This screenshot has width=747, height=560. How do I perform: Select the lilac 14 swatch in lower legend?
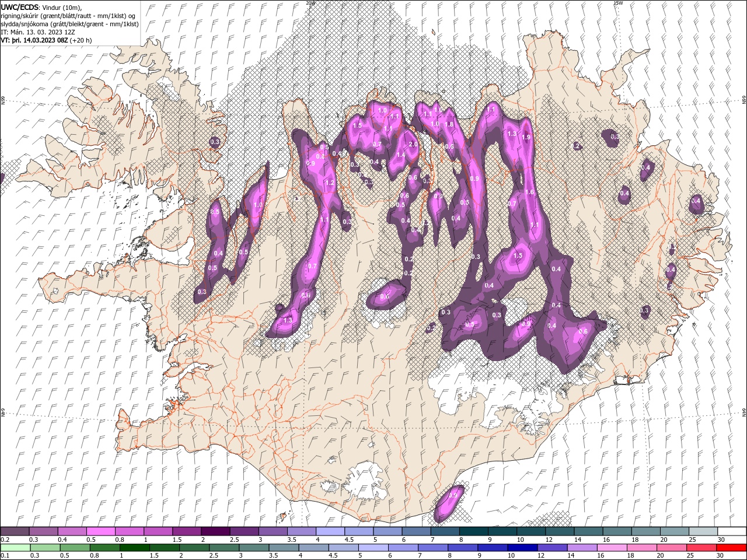click(582, 548)
